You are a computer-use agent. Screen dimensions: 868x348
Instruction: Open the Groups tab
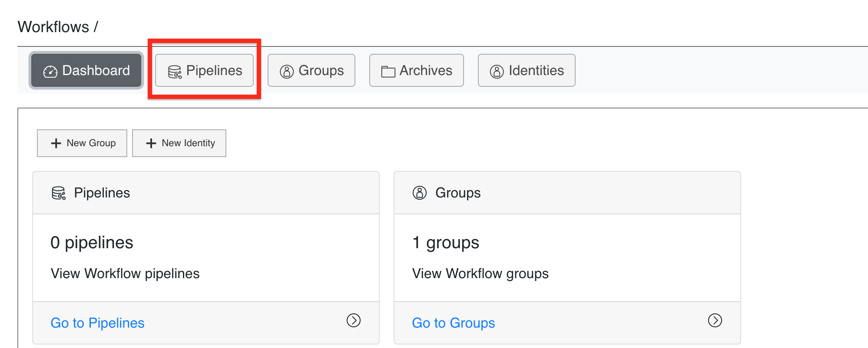pyautogui.click(x=311, y=70)
